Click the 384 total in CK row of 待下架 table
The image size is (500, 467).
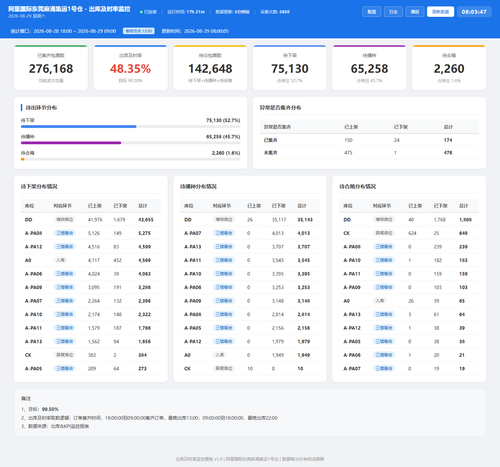pyautogui.click(x=142, y=355)
